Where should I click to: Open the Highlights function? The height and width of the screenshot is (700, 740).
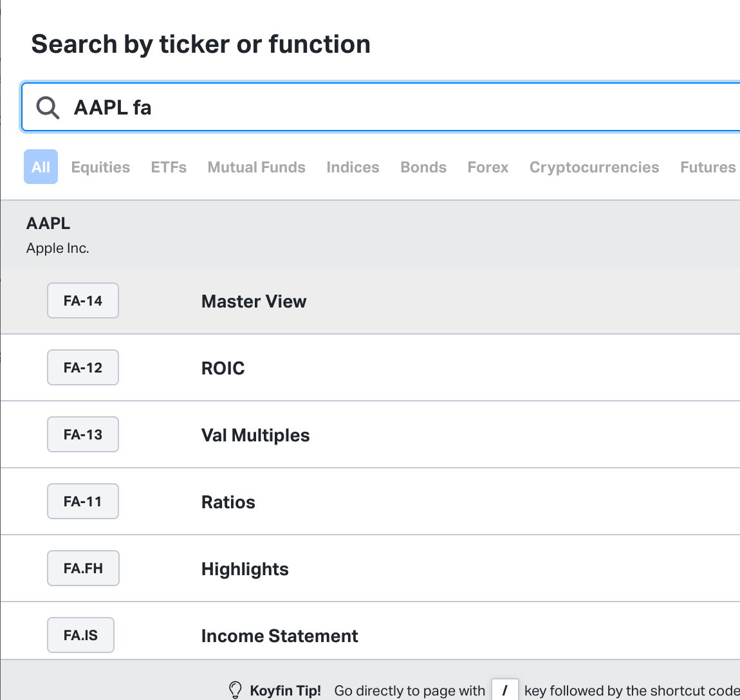pyautogui.click(x=371, y=569)
